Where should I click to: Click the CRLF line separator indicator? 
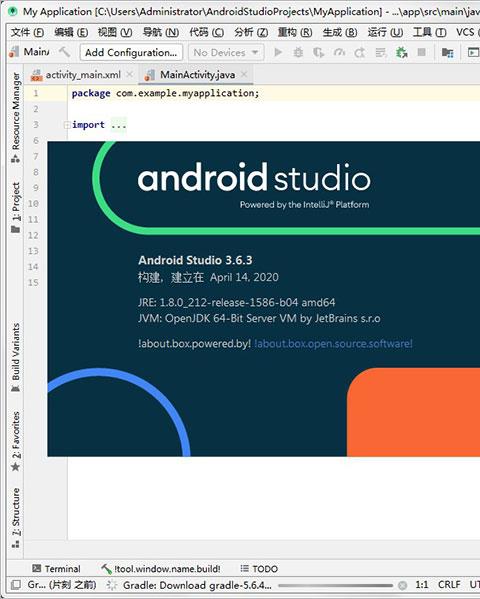tap(449, 585)
